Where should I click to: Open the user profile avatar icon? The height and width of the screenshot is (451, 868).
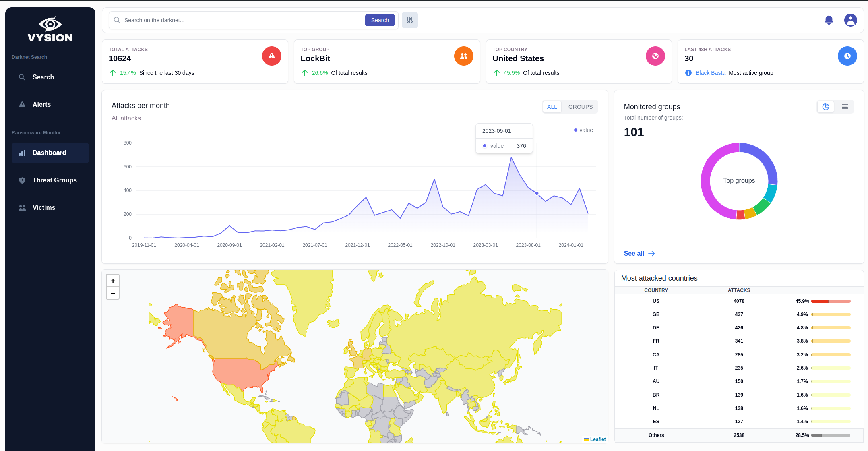(x=850, y=20)
